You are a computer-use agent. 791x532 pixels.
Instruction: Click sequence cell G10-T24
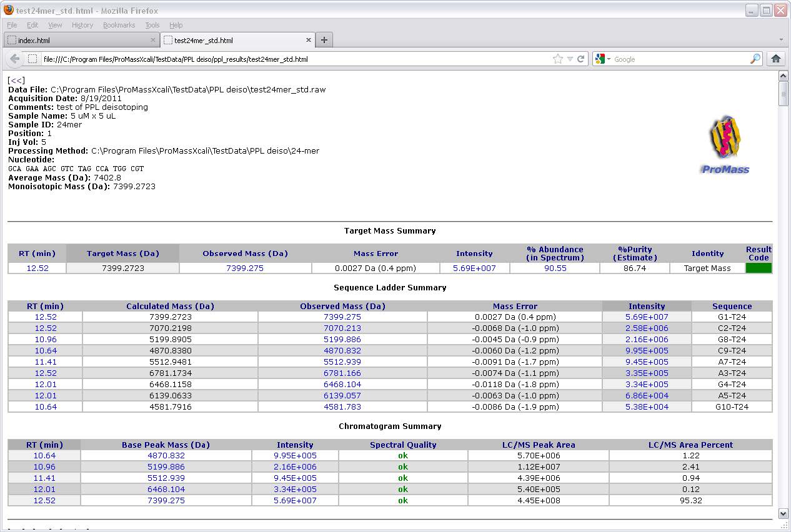pyautogui.click(x=732, y=406)
